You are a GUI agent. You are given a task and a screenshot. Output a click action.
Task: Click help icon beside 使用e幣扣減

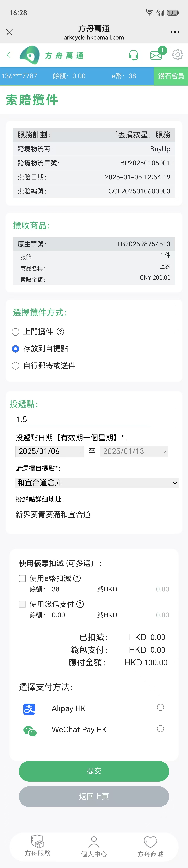click(x=77, y=578)
